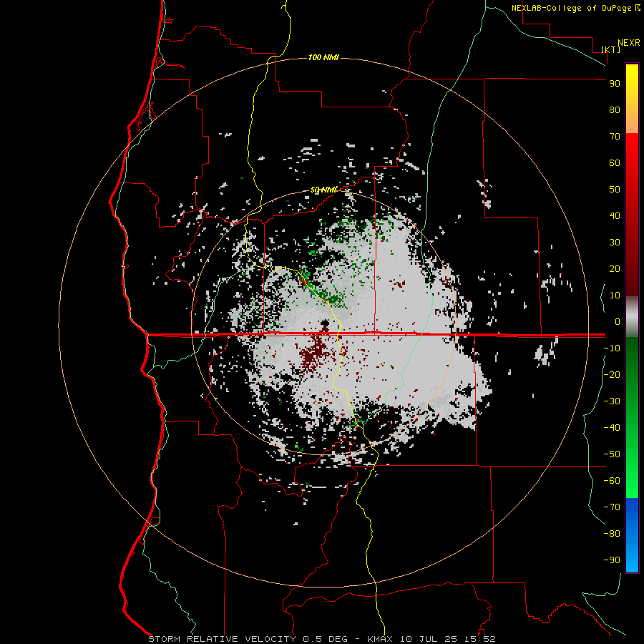
Task: Click the 90 value on the velocity scale
Action: [x=615, y=84]
